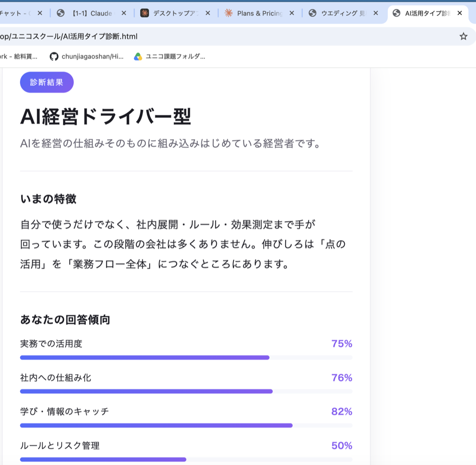The height and width of the screenshot is (465, 476).
Task: Click the 82% score value
Action: coord(342,411)
